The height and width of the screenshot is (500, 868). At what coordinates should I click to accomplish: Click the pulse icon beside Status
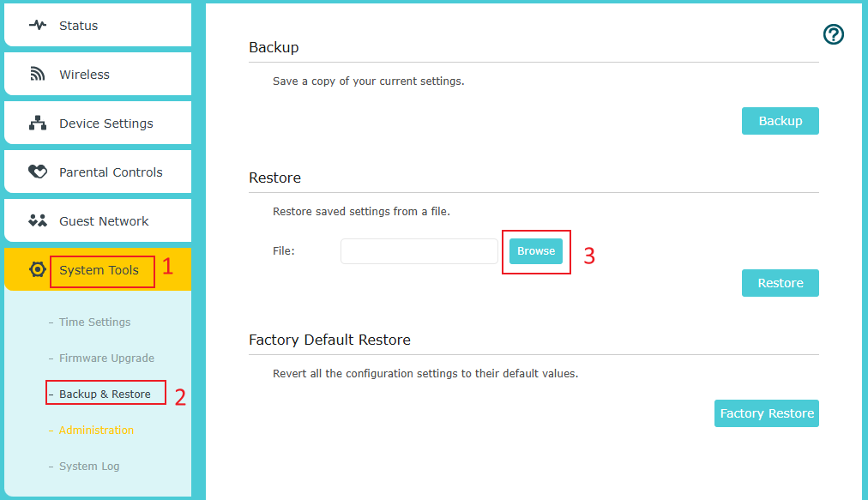click(38, 26)
